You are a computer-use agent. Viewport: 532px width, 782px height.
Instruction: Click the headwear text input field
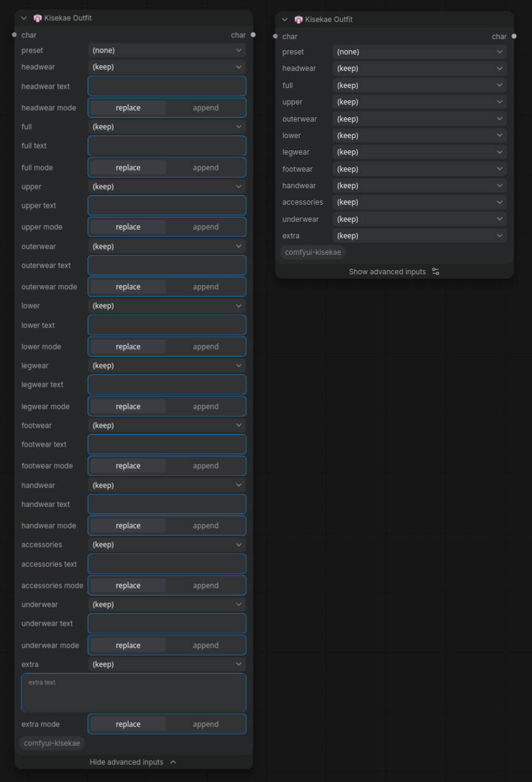[x=167, y=86]
